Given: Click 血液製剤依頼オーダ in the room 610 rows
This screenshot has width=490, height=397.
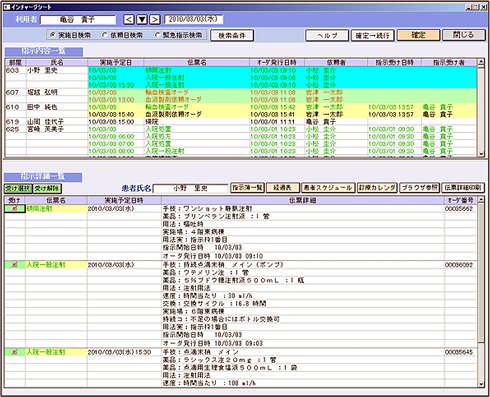Looking at the screenshot, I should pyautogui.click(x=173, y=114).
